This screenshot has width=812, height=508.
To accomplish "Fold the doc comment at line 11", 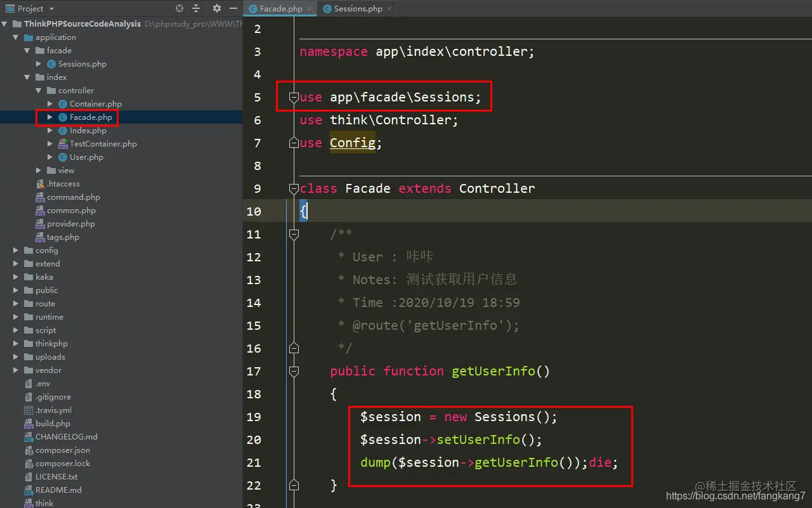I will tap(294, 234).
